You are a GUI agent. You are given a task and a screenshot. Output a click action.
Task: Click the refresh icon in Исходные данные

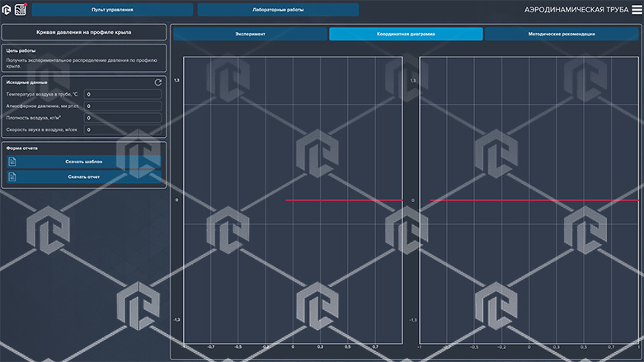[x=157, y=82]
